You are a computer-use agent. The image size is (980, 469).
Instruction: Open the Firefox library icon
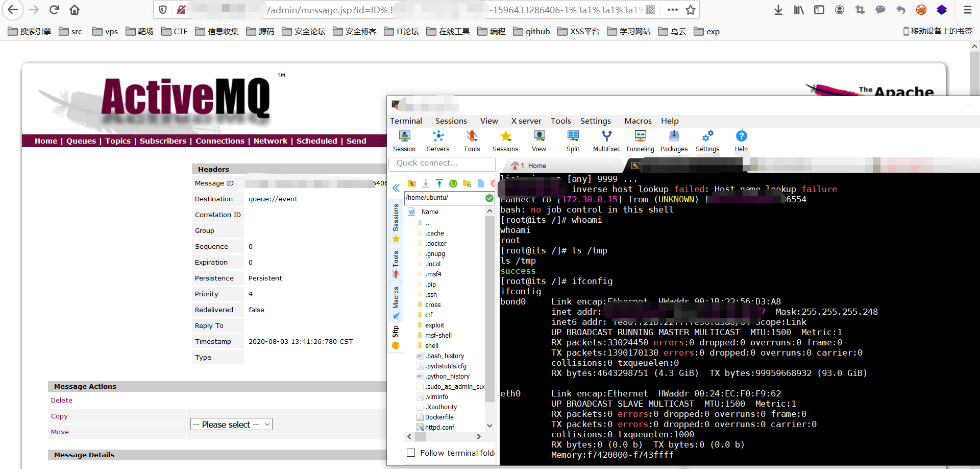tap(799, 10)
